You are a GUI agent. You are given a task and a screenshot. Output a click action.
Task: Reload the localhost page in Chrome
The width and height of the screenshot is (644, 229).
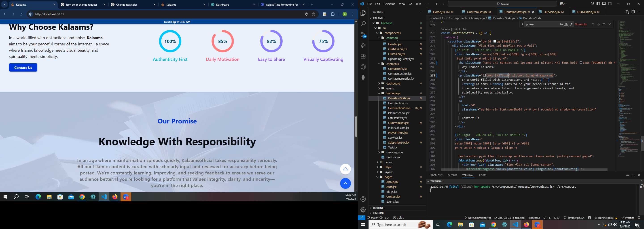tap(21, 14)
